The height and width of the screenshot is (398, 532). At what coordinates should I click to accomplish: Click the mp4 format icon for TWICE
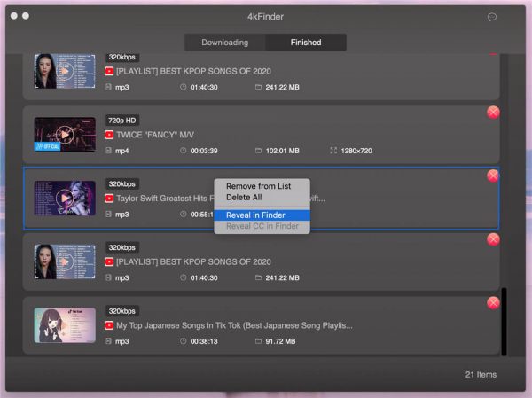(x=108, y=151)
